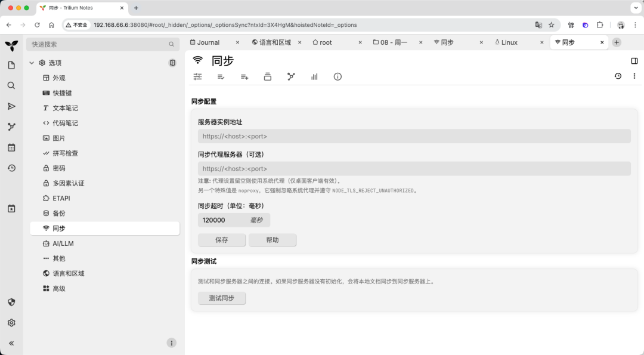Click unhoist icon beside 选项

pos(172,63)
